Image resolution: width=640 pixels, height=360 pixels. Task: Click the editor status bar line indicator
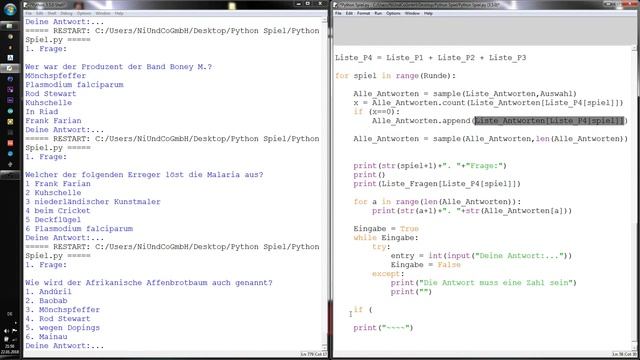click(624, 354)
